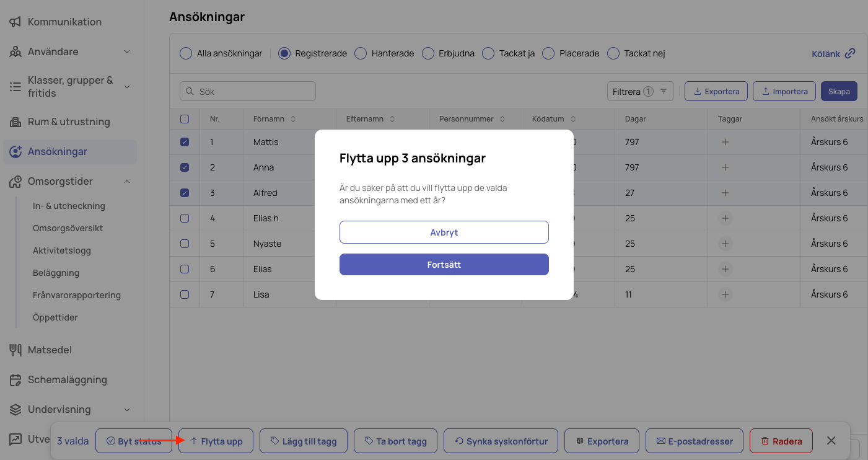Screen dimensions: 868x460
Task: Click Synka syskonförtur action
Action: [501, 441]
